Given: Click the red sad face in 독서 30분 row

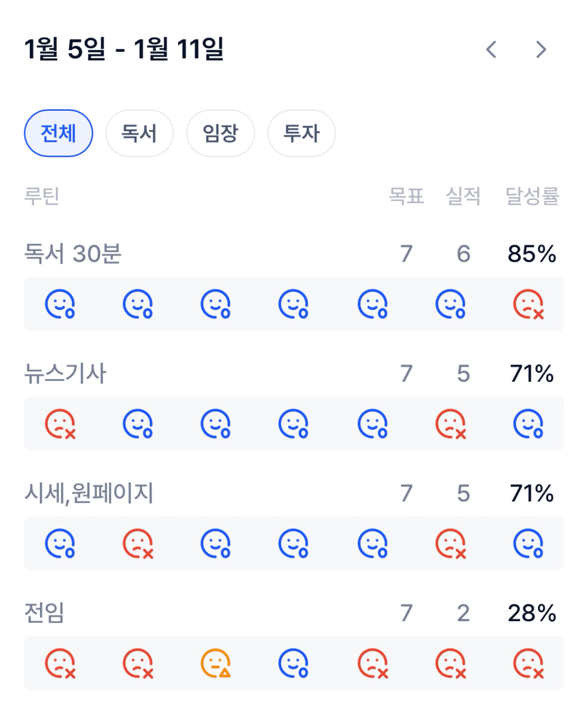Looking at the screenshot, I should coord(528,304).
